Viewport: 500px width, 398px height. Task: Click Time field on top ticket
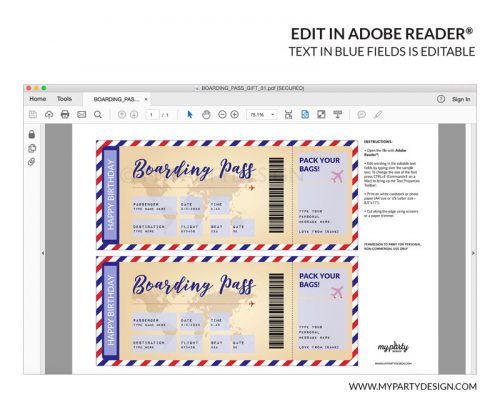coord(219,206)
